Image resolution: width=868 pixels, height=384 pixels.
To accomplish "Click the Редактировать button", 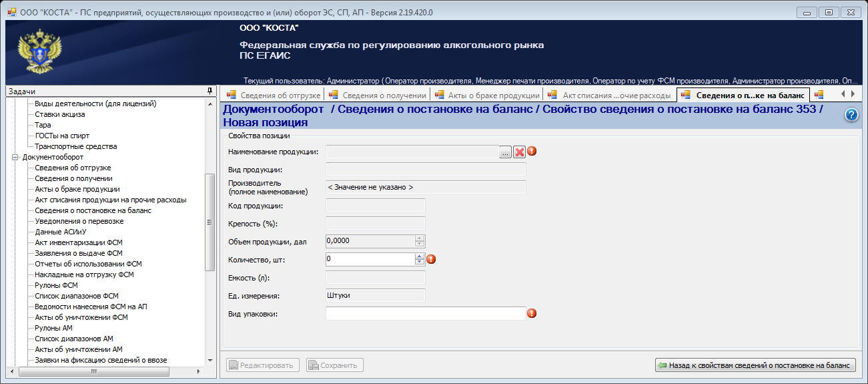I will pyautogui.click(x=263, y=365).
